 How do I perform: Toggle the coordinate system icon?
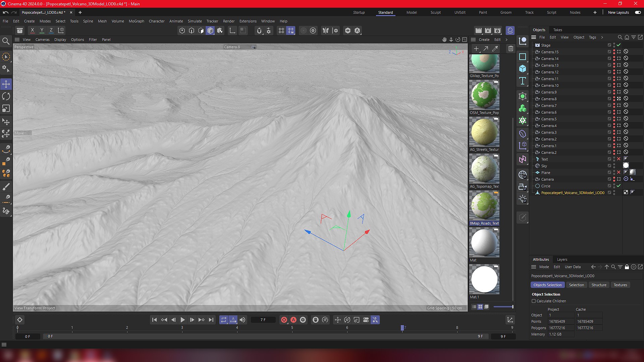(x=61, y=30)
